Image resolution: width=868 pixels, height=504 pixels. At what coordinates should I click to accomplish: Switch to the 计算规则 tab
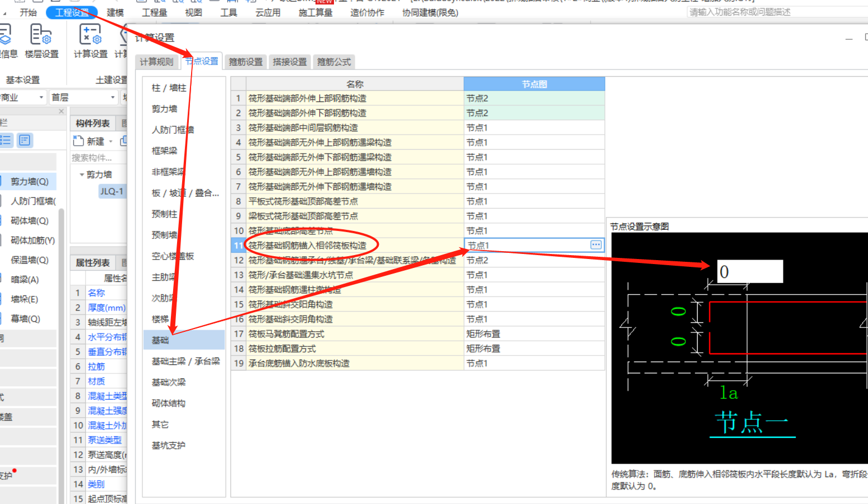156,62
